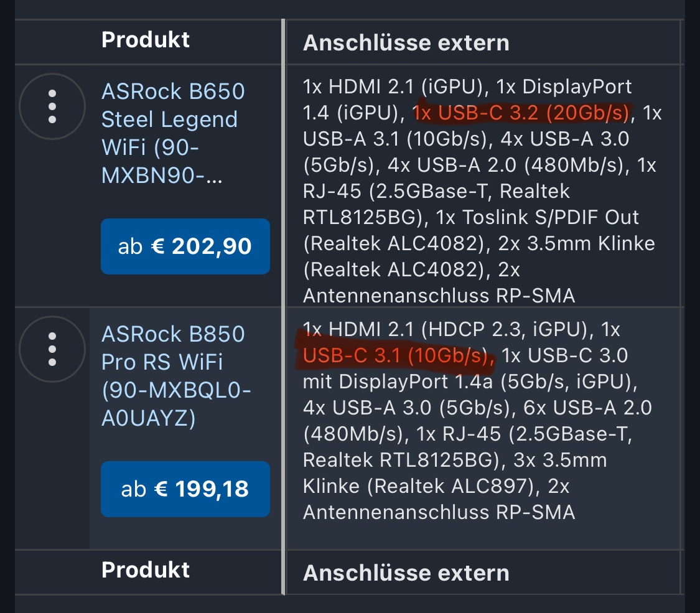Click the bottom Produkt footer header
The image size is (700, 613).
[146, 570]
